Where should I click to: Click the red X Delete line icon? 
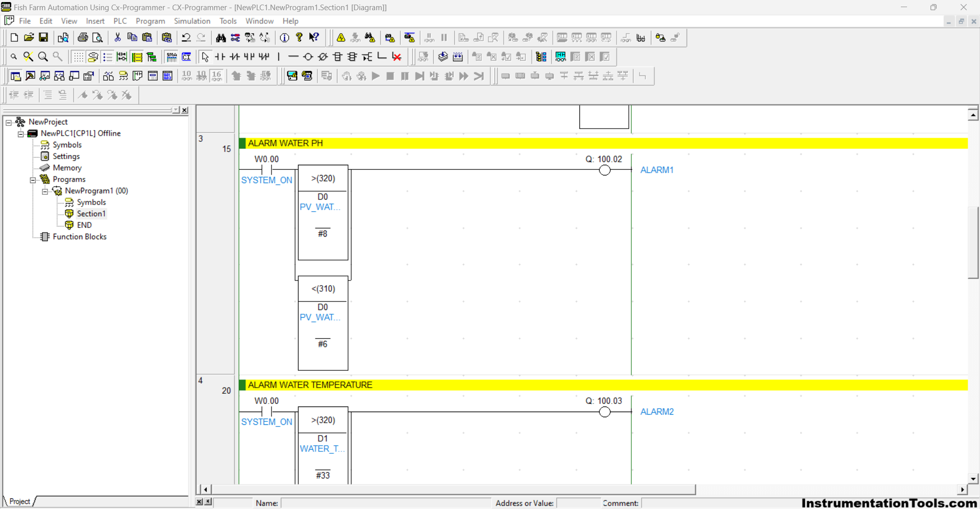click(x=397, y=57)
